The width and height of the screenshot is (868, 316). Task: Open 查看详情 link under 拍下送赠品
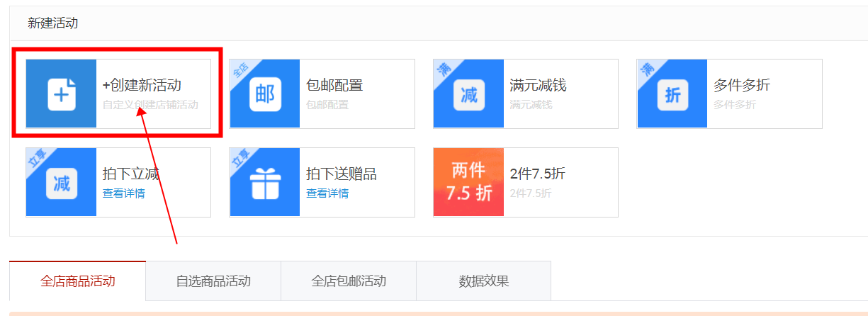point(327,193)
